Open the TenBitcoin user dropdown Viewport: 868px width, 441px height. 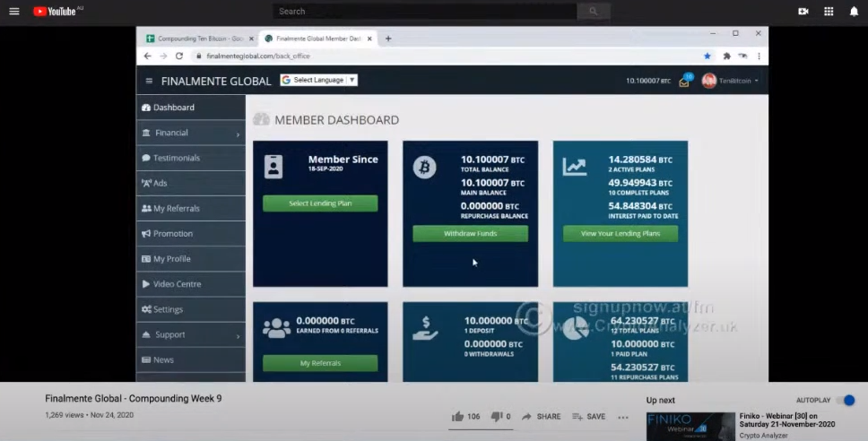(731, 81)
